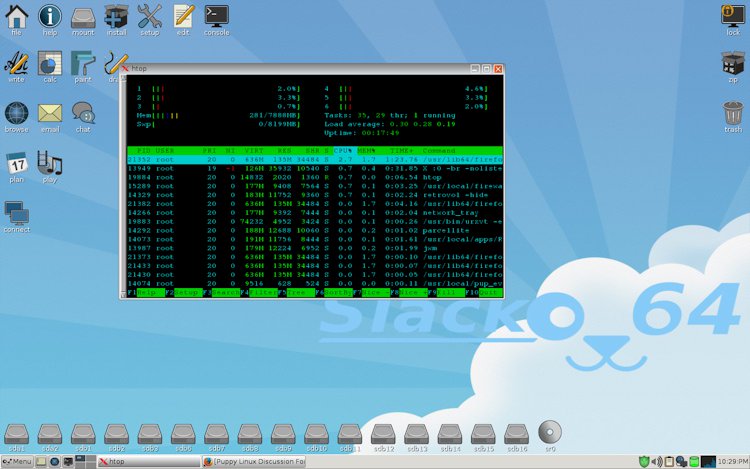Switch to second desktop in pager
The height and width of the screenshot is (469, 750).
coord(90,459)
